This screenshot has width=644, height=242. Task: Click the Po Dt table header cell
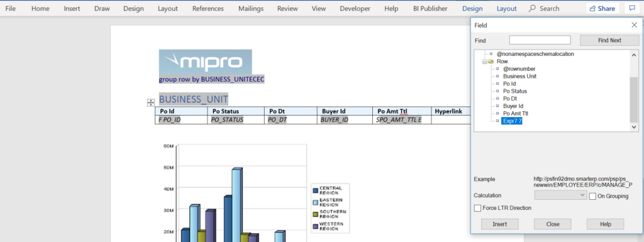tap(291, 111)
